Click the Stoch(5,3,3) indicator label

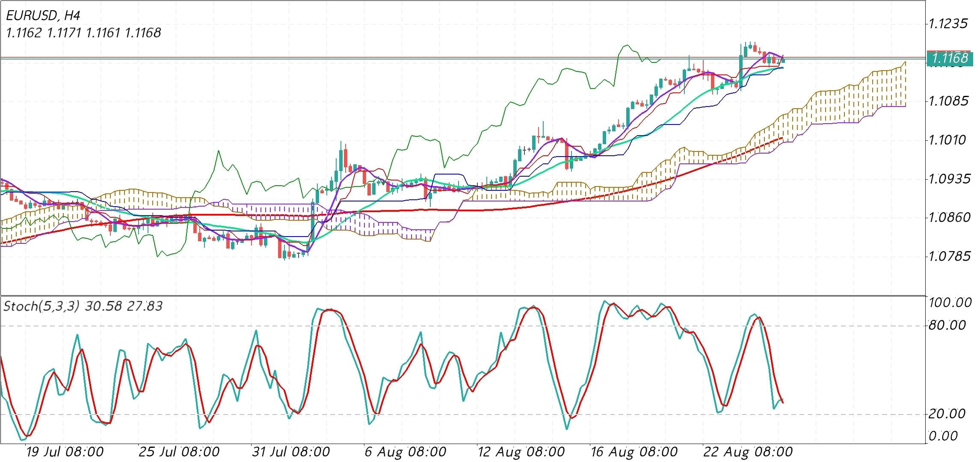pyautogui.click(x=41, y=306)
